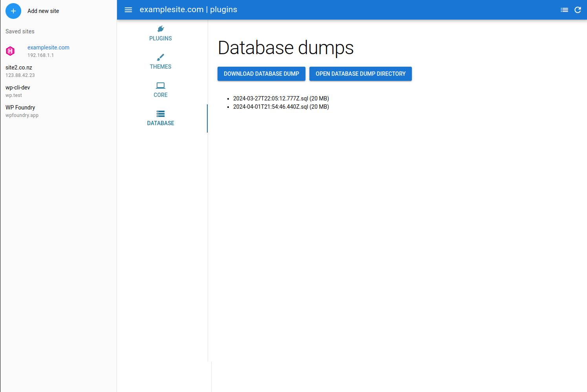Click the 'Add new site' text label
The height and width of the screenshot is (392, 587).
click(43, 11)
